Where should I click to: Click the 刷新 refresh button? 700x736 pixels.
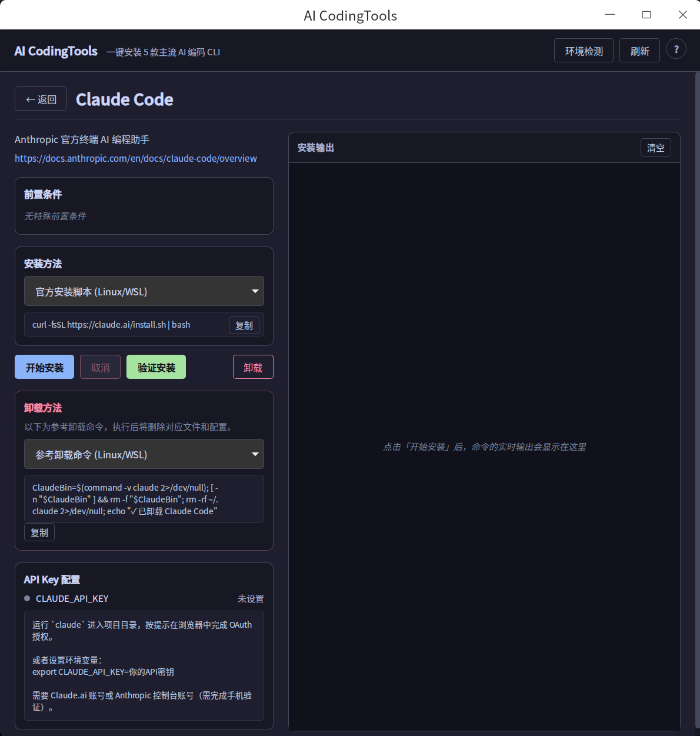tap(639, 51)
